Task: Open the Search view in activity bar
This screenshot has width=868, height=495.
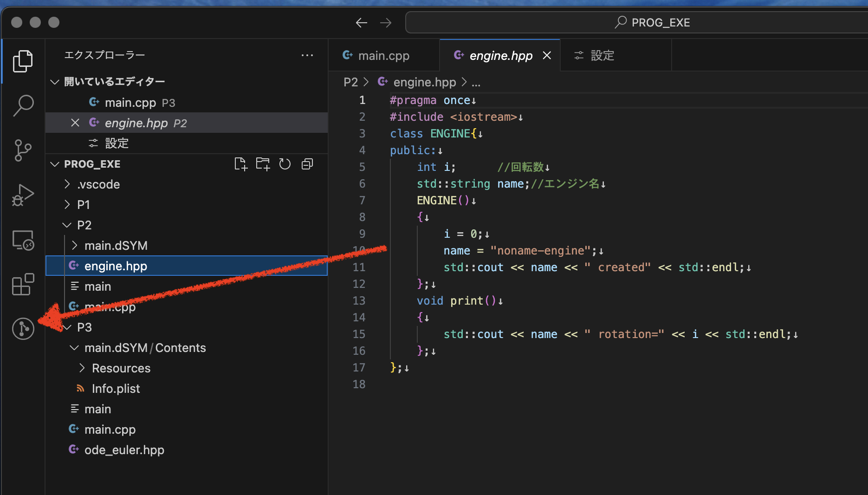Action: (23, 105)
